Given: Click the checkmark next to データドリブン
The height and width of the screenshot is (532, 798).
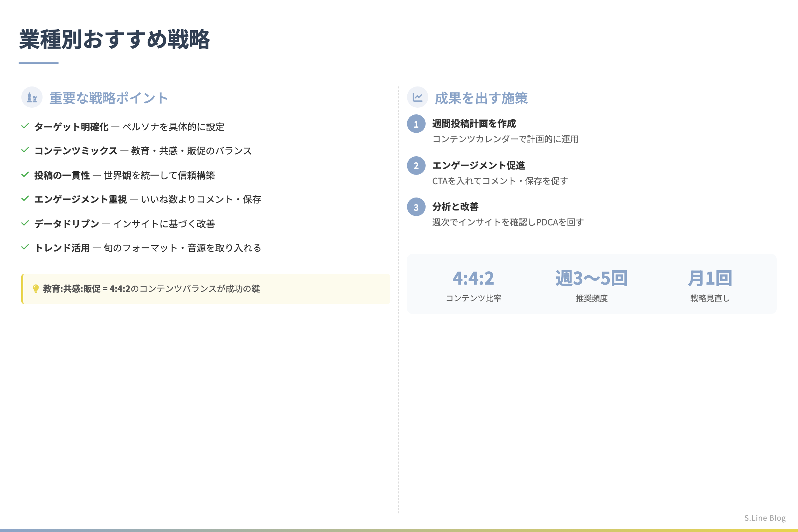Looking at the screenshot, I should 25,223.
